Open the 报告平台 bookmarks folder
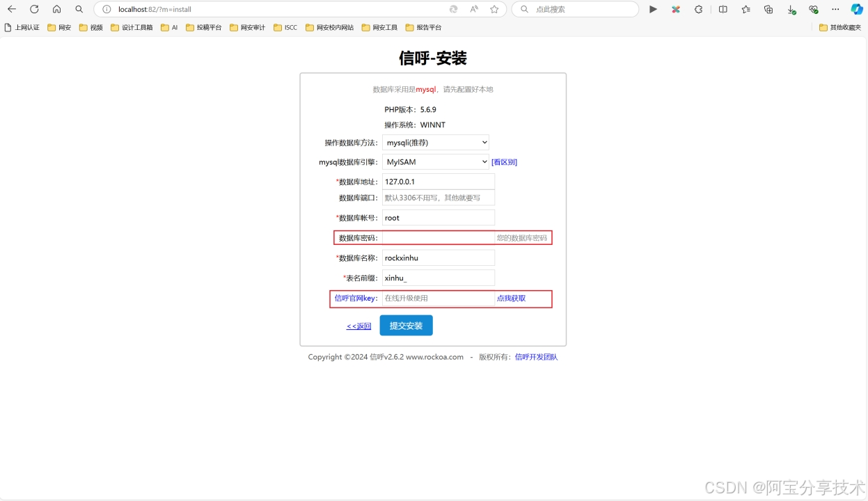The image size is (868, 501). (423, 28)
